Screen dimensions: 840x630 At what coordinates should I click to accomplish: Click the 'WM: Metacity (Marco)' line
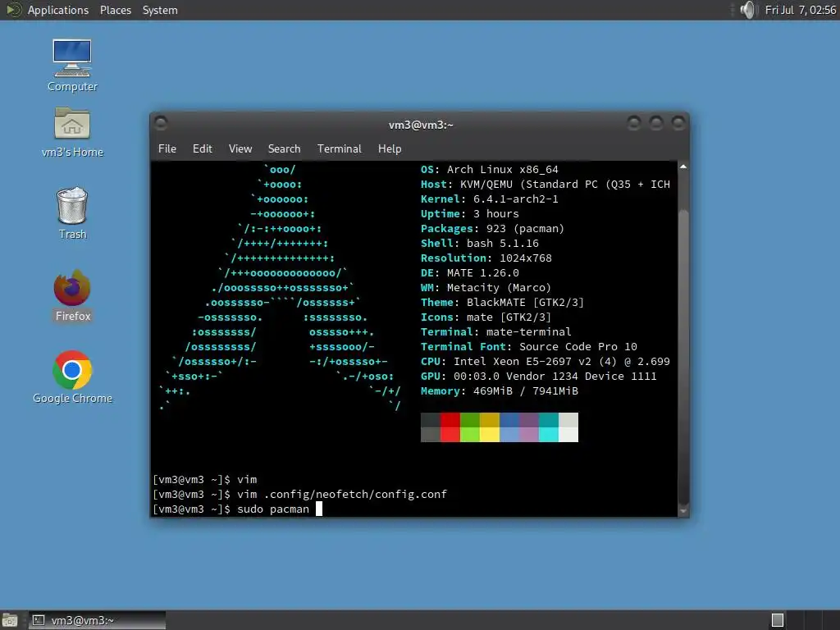tap(486, 288)
